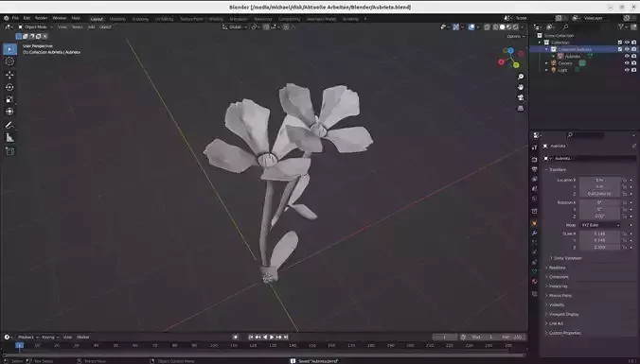Screen dimensions: 640x364
Task: Switch perspective/orthographic grid icon
Action: (x=521, y=109)
